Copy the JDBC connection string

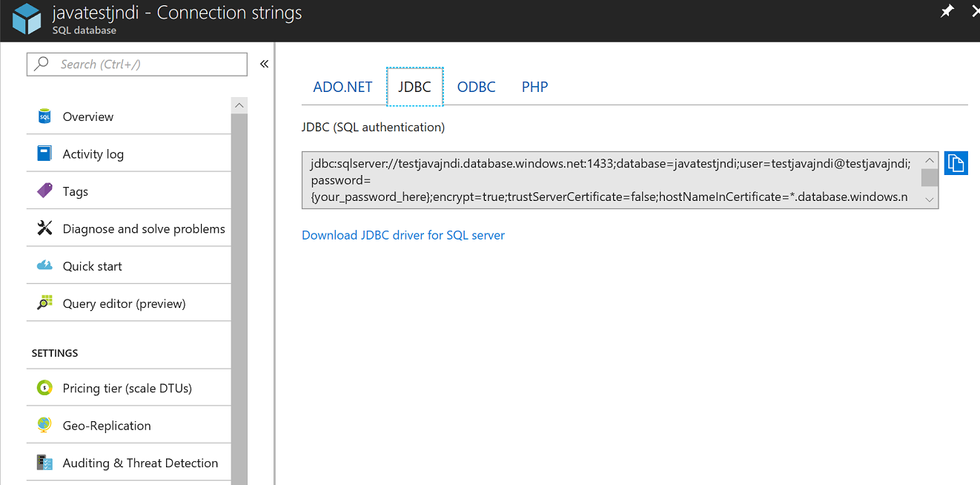coord(956,162)
